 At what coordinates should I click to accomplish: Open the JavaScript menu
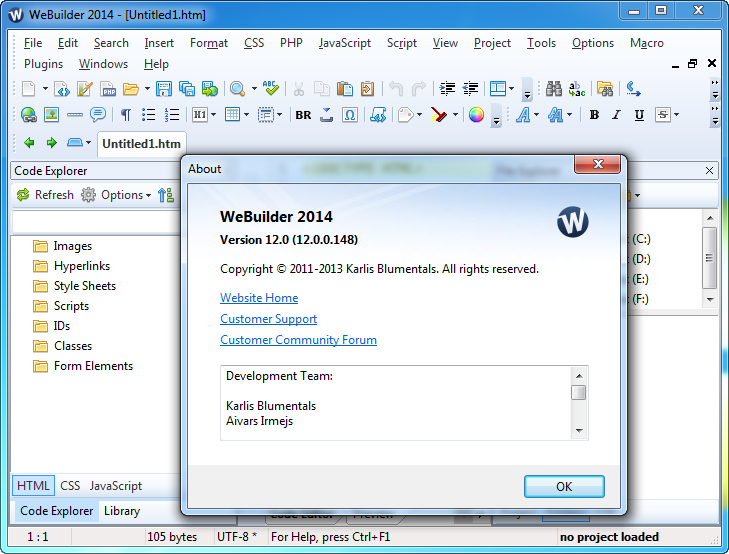[345, 43]
